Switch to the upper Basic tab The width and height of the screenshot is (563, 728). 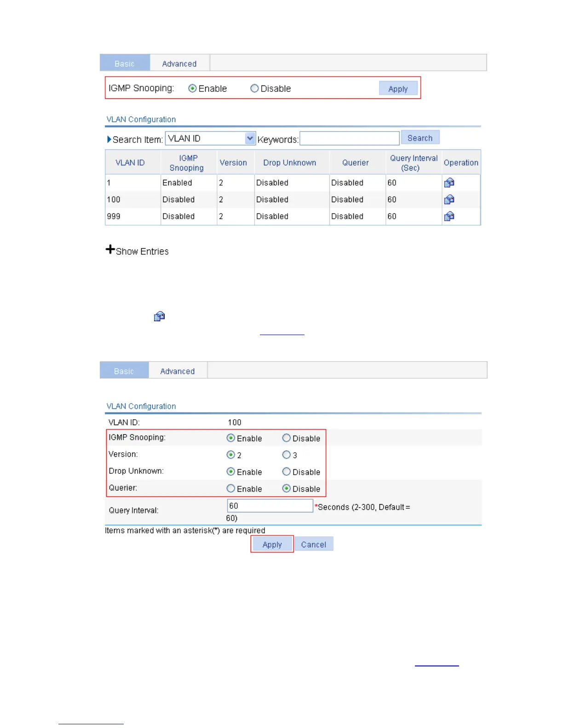pos(125,63)
